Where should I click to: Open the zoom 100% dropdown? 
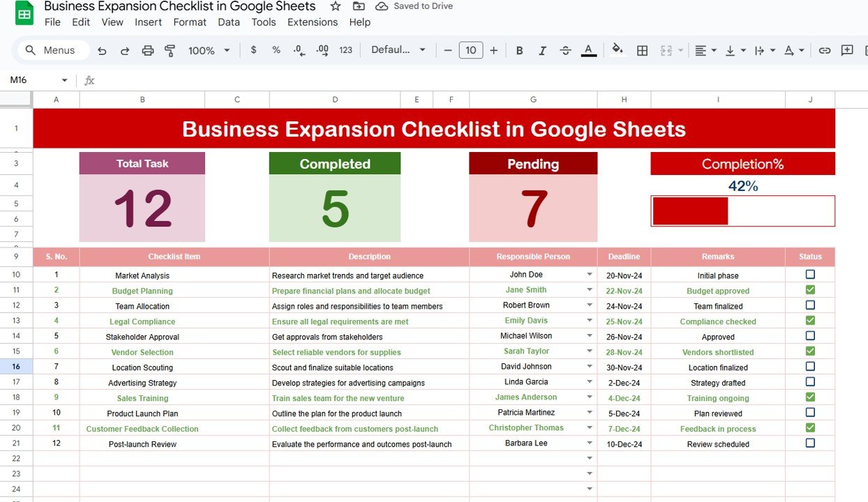pos(209,50)
